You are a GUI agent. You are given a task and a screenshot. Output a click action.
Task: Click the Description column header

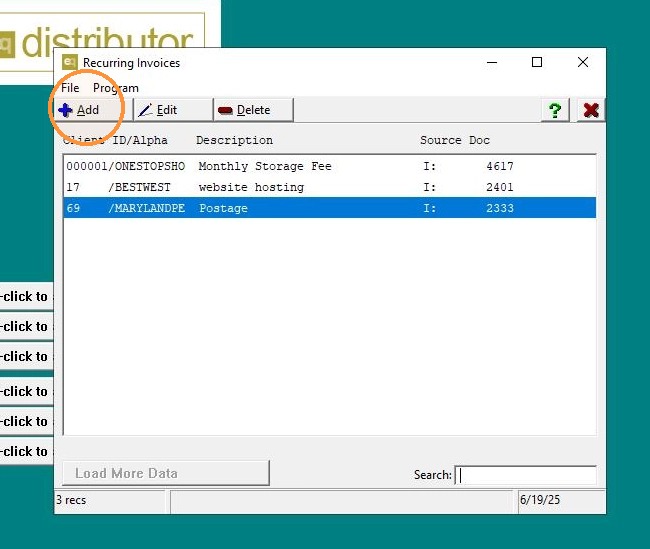234,140
